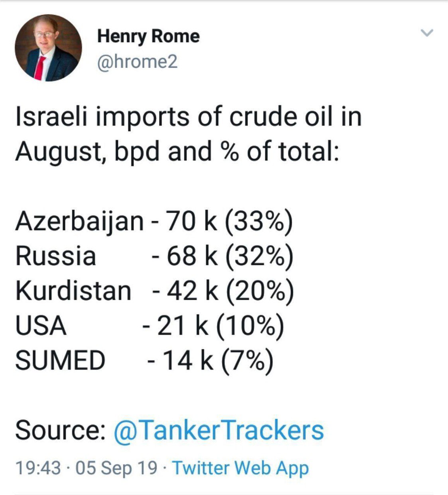The height and width of the screenshot is (495, 448).
Task: Click the word Kurdistan in the tweet
Action: (x=73, y=291)
